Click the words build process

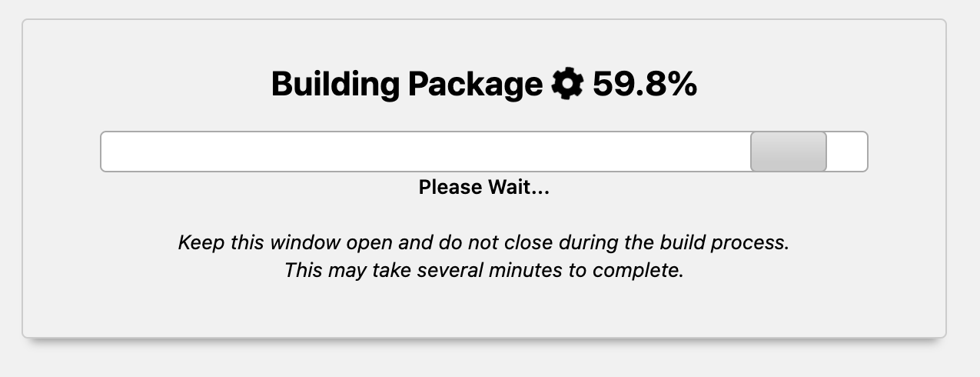pyautogui.click(x=724, y=243)
